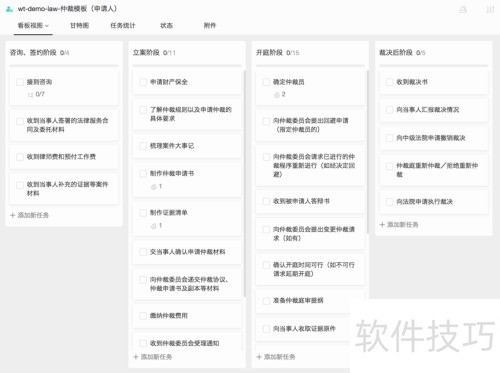Viewport: 500px width, 373px height.
Task: Open the 向仲裁委员会请求已进行的仲裁程序重新进行 card
Action: 310,166
